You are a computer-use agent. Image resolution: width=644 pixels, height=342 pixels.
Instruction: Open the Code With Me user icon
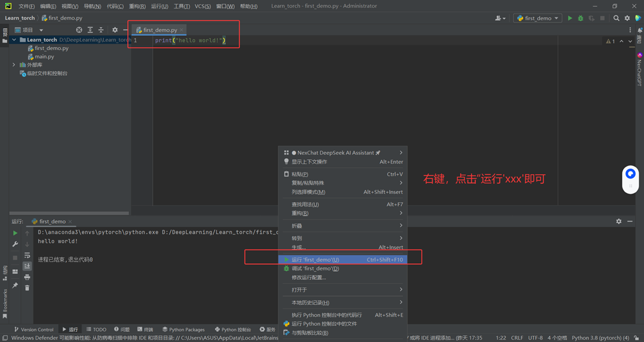[500, 18]
